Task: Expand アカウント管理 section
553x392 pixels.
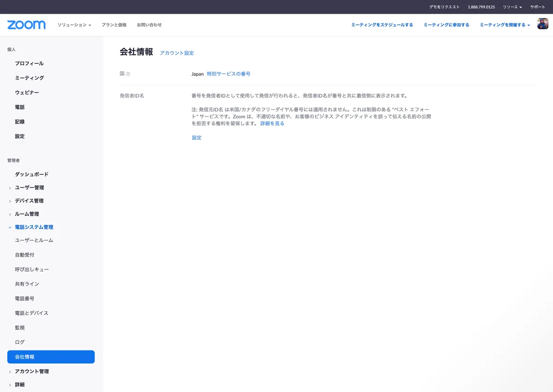Action: pos(32,371)
